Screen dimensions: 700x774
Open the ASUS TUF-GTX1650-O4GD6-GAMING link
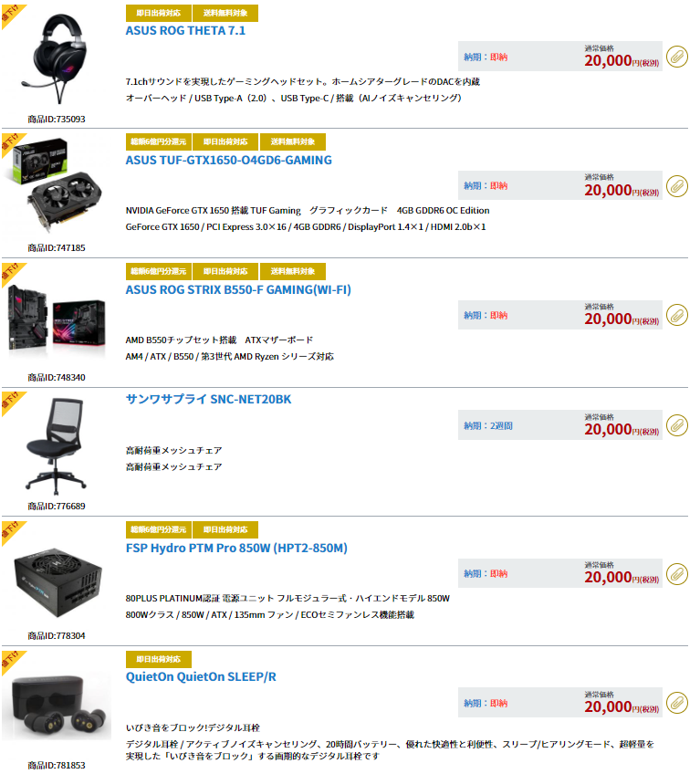tap(228, 161)
